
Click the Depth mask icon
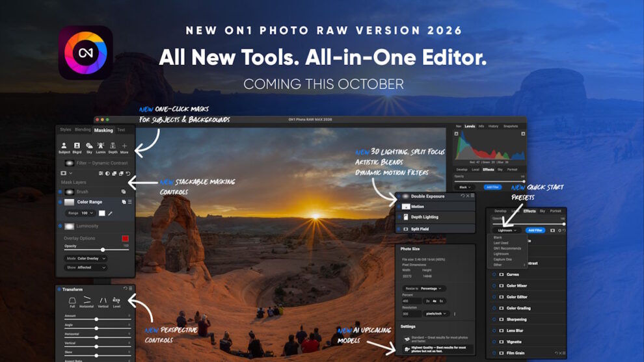pos(113,146)
